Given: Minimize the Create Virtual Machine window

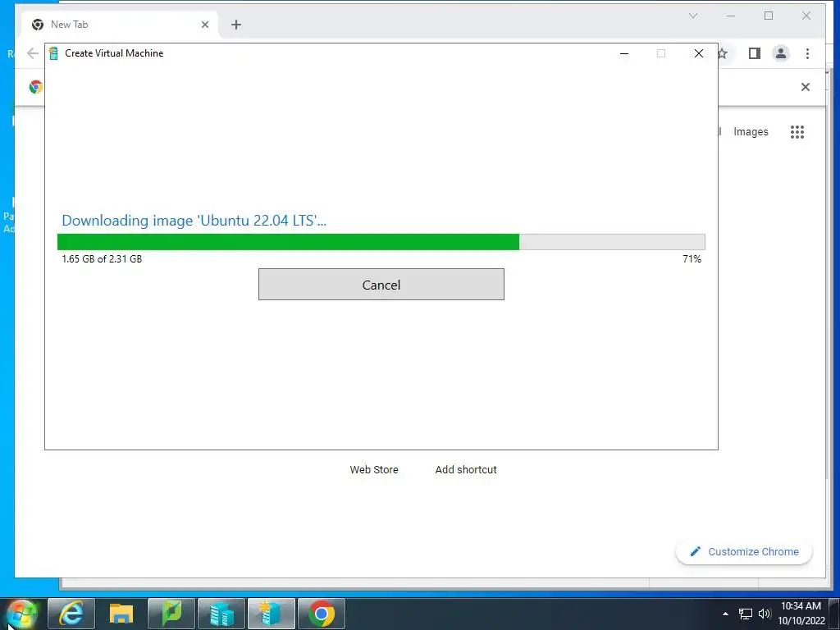Looking at the screenshot, I should 624,53.
